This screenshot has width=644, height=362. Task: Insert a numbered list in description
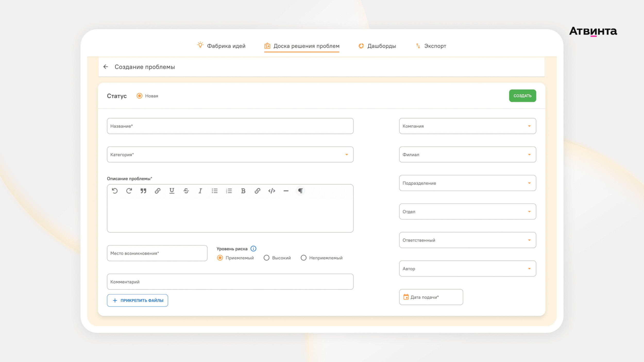point(229,191)
